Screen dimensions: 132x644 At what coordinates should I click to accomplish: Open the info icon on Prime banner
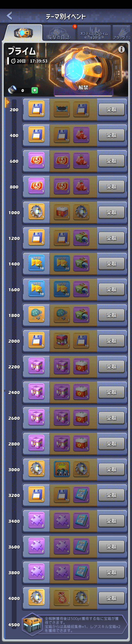click(121, 50)
